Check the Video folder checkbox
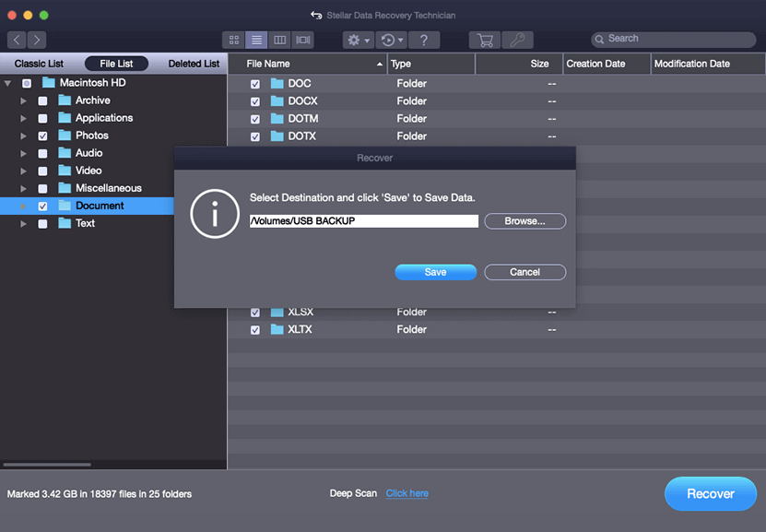Screen dimensions: 766x532 coord(42,171)
